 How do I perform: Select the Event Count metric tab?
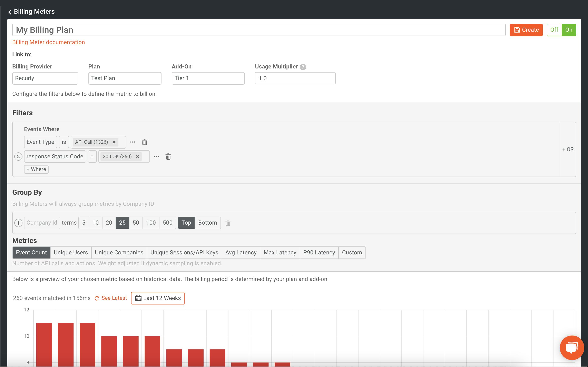[x=31, y=253]
